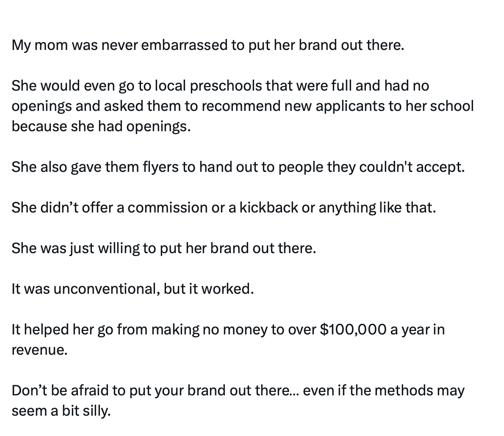
Task: Click the word "money" in the revenue sentence
Action: tap(245, 330)
